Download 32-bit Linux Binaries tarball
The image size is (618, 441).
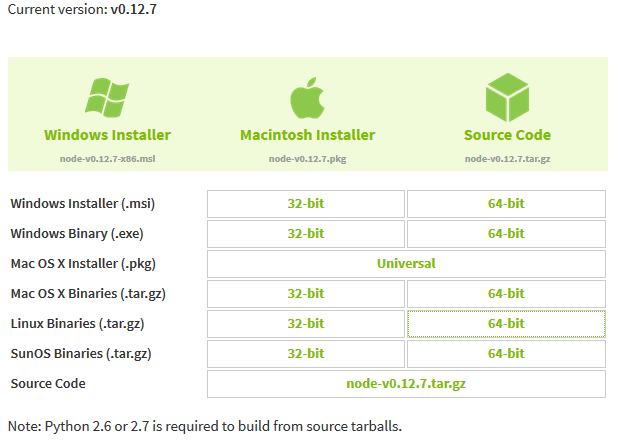(306, 324)
